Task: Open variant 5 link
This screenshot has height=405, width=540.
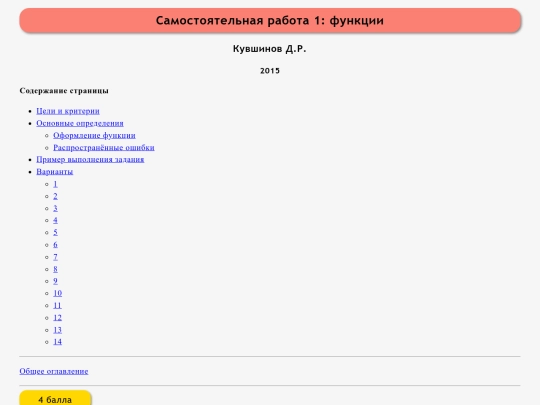Action: [55, 232]
